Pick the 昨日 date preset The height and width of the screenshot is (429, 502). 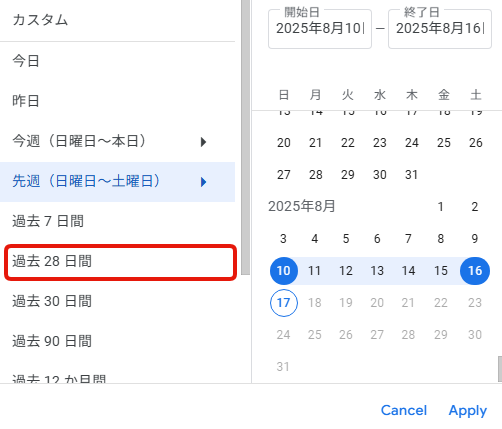(x=117, y=102)
